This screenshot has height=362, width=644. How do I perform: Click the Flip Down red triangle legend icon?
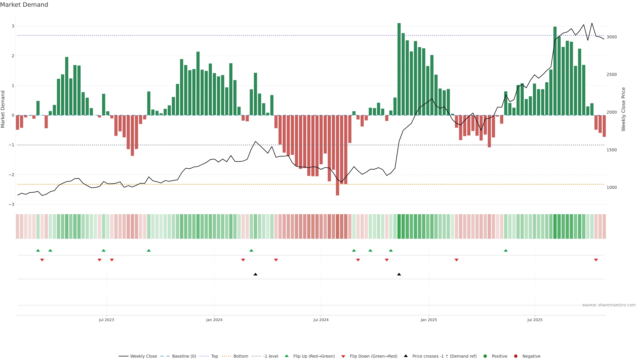point(343,356)
